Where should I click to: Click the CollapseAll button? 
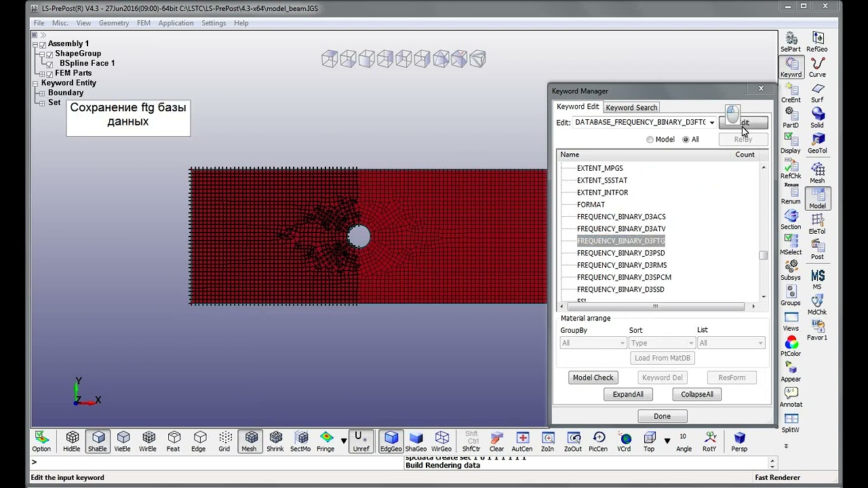tap(697, 394)
